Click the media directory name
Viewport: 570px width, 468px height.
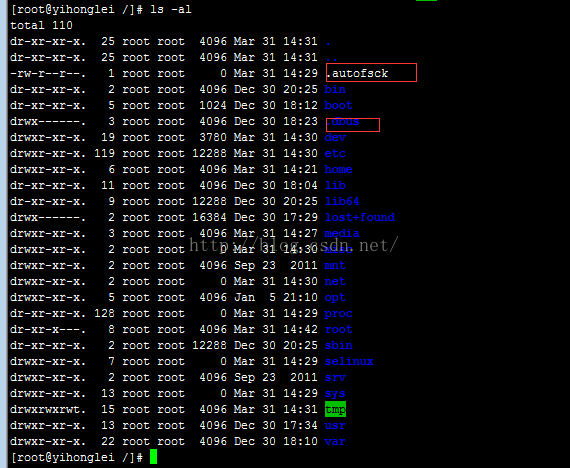click(x=342, y=233)
